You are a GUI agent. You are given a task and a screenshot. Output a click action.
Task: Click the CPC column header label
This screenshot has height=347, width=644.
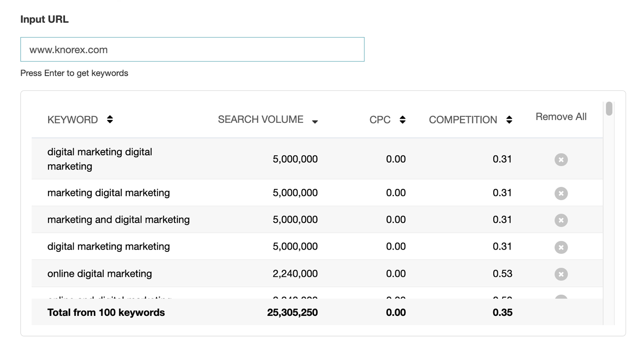[x=380, y=120]
